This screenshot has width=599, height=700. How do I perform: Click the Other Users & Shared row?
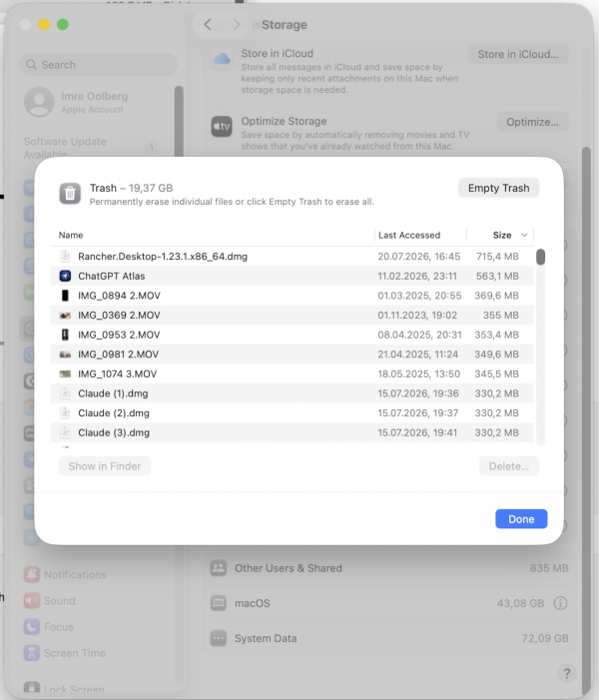[388, 568]
